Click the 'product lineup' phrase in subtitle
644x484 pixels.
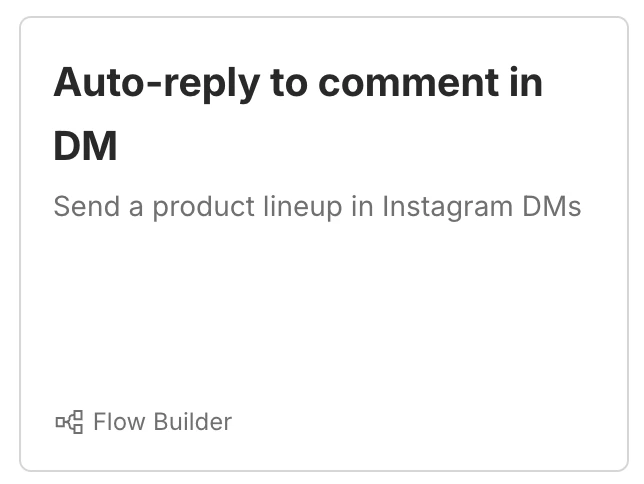pyautogui.click(x=247, y=206)
